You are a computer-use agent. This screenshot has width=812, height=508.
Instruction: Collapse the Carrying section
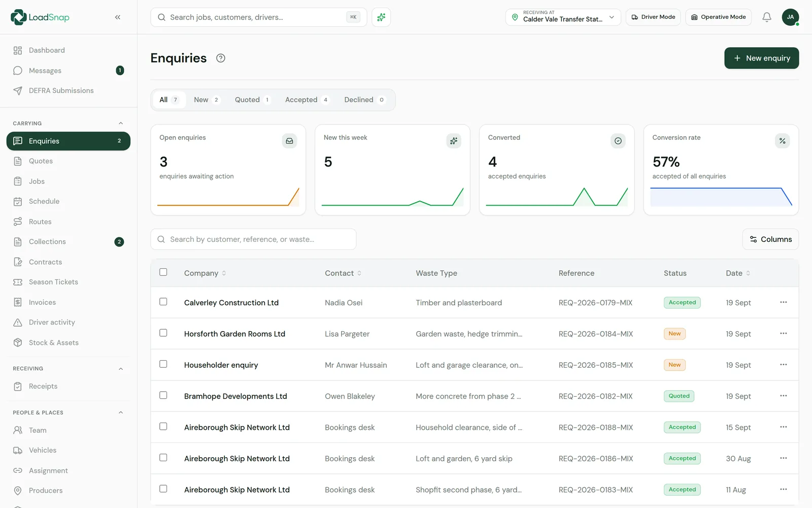click(121, 123)
